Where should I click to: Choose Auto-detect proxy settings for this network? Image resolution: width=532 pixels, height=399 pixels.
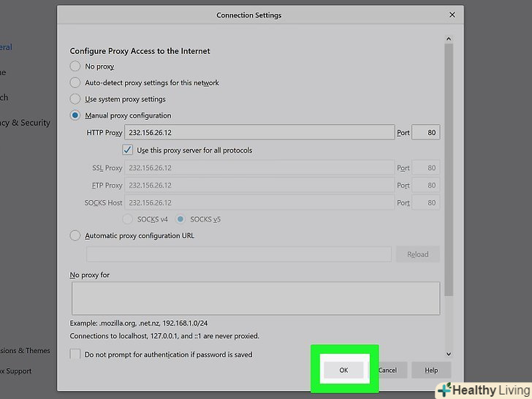75,83
